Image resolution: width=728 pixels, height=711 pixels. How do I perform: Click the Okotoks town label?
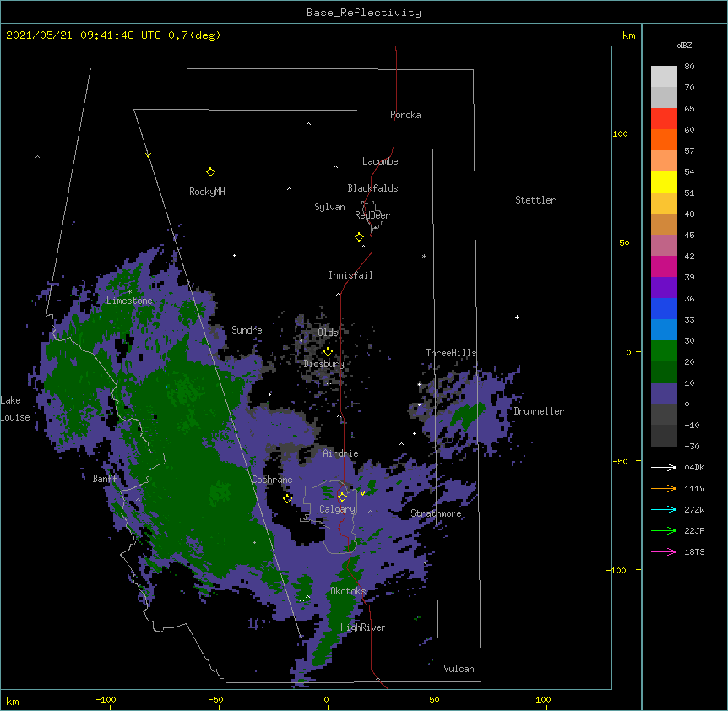coord(348,591)
